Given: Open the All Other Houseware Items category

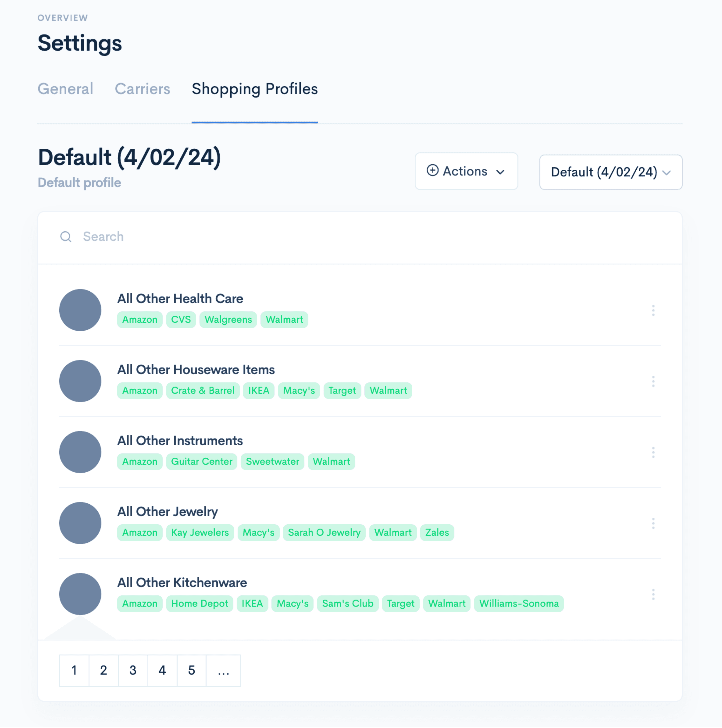Looking at the screenshot, I should 196,370.
